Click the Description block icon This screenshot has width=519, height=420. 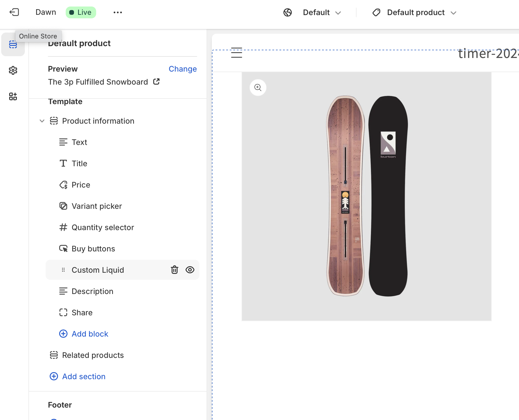tap(63, 291)
